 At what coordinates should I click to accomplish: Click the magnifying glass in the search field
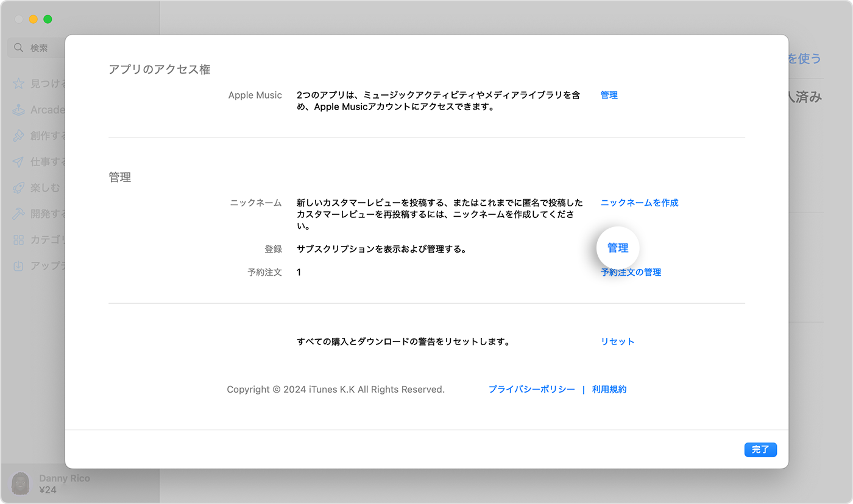pos(18,47)
